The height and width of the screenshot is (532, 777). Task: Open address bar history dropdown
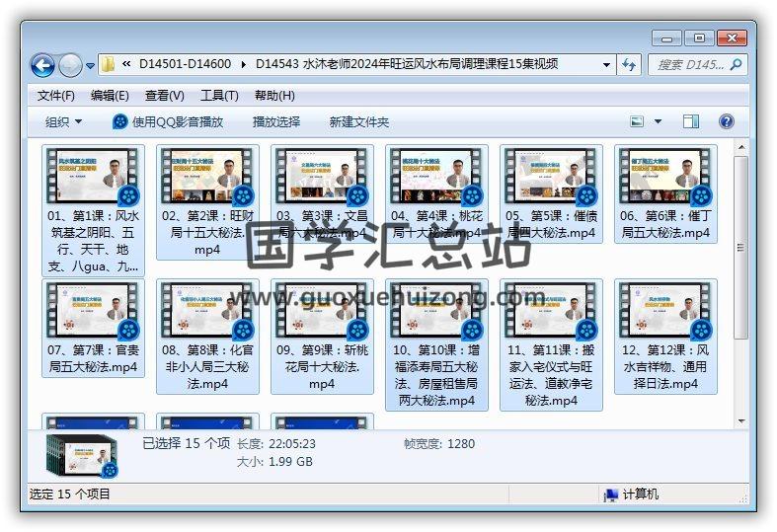click(x=606, y=65)
